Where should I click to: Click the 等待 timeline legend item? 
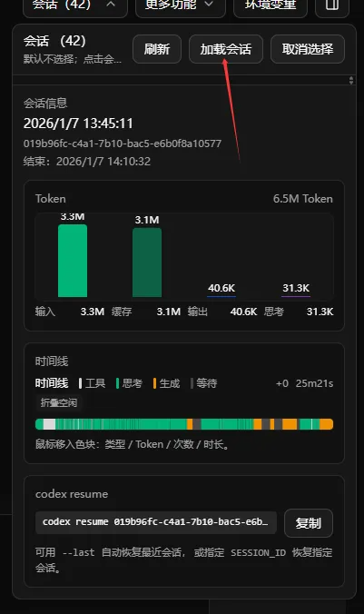coord(203,383)
